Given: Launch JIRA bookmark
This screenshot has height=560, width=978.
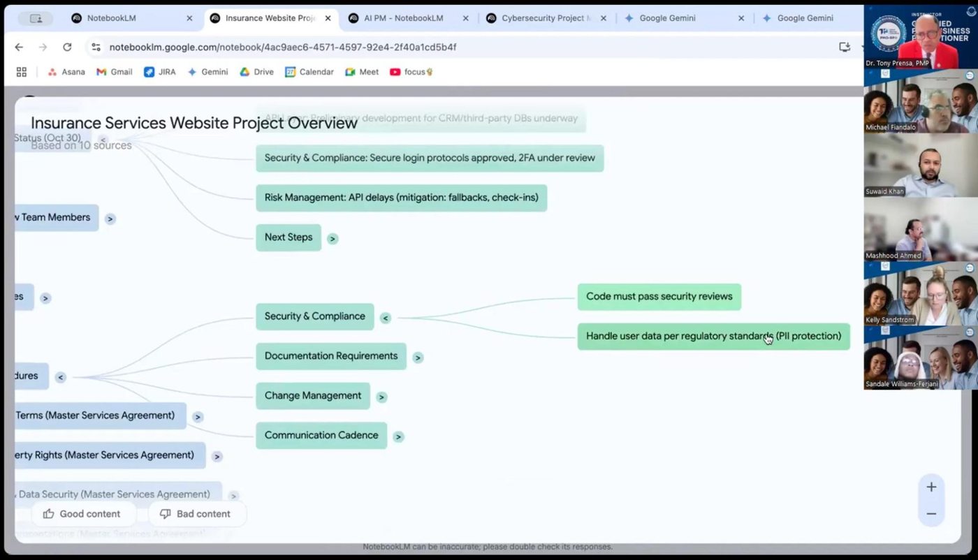Looking at the screenshot, I should click(160, 71).
